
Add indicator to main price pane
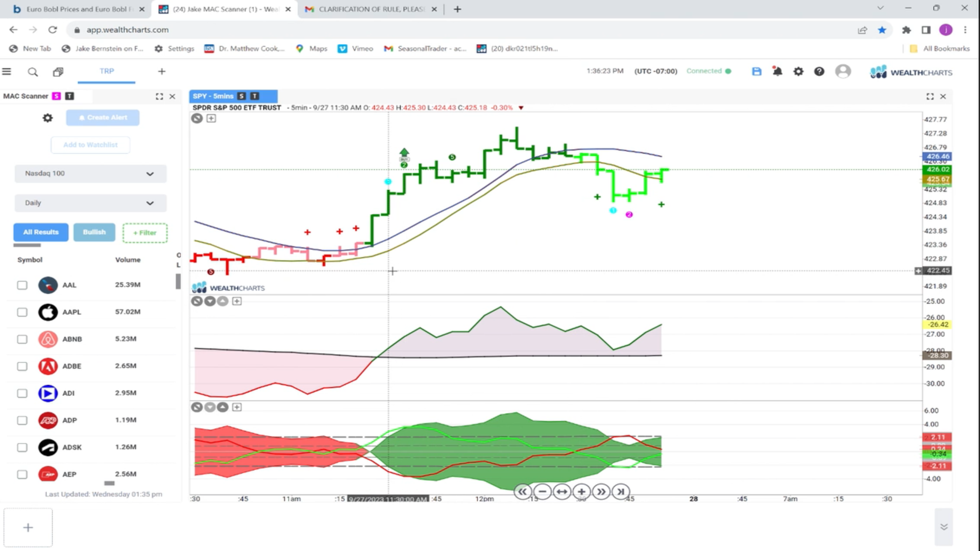click(x=211, y=118)
